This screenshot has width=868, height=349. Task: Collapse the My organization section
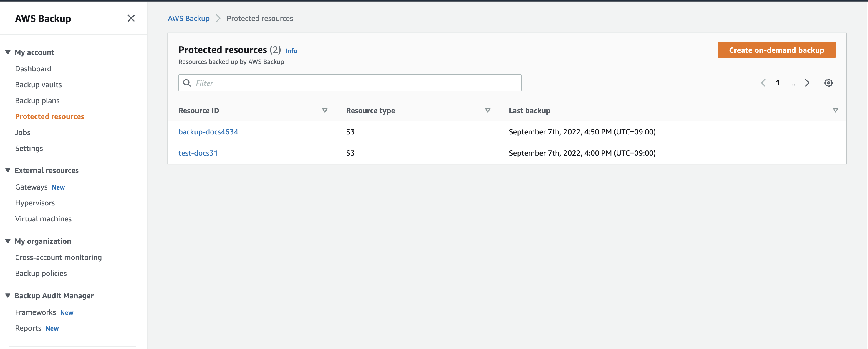point(8,241)
